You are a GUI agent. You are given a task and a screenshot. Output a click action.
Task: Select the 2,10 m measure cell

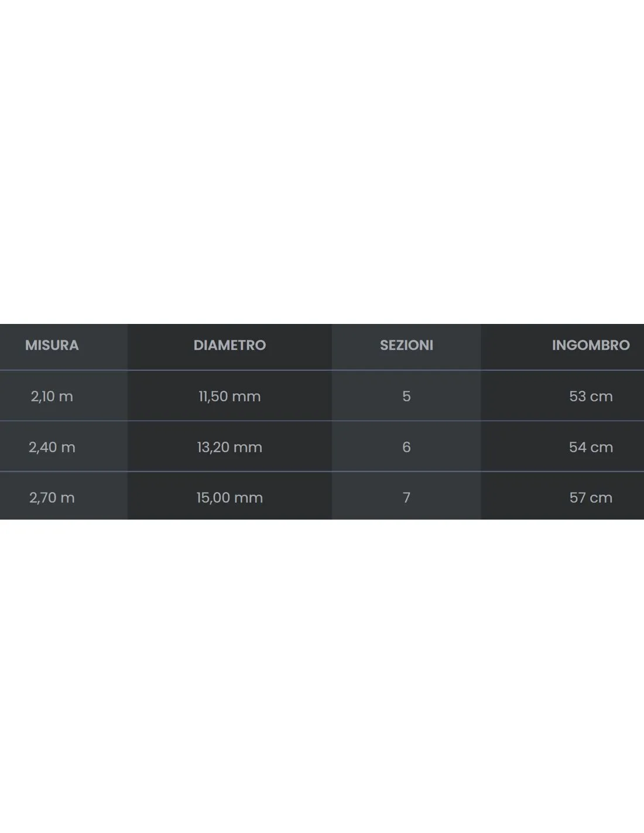tap(52, 396)
